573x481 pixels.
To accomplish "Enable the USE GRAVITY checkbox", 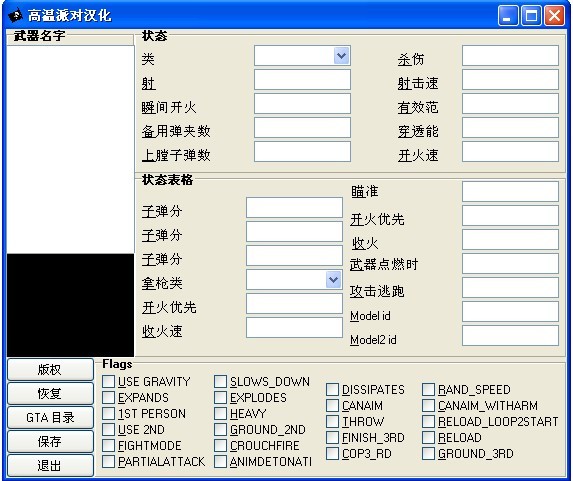I will pos(109,381).
